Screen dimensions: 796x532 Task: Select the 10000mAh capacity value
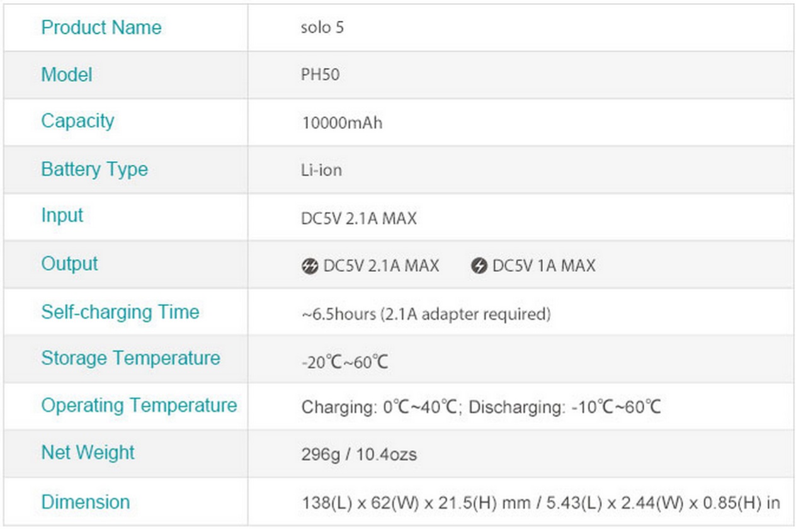(x=341, y=122)
